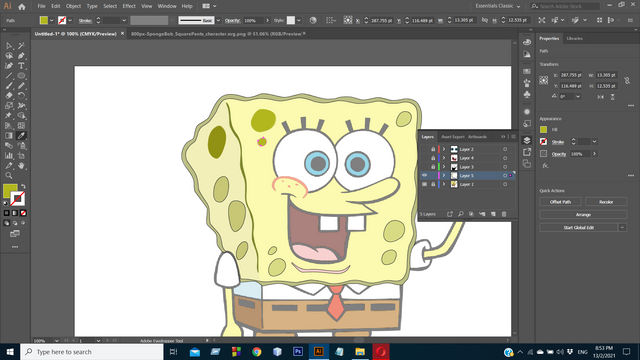Image resolution: width=640 pixels, height=360 pixels.
Task: Expand Layer 1 contents
Action: point(444,184)
